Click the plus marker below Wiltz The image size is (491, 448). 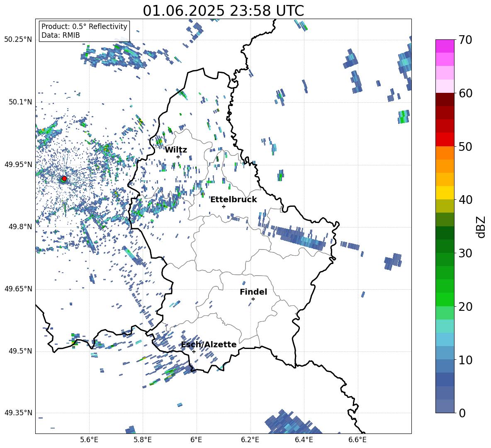(178, 157)
